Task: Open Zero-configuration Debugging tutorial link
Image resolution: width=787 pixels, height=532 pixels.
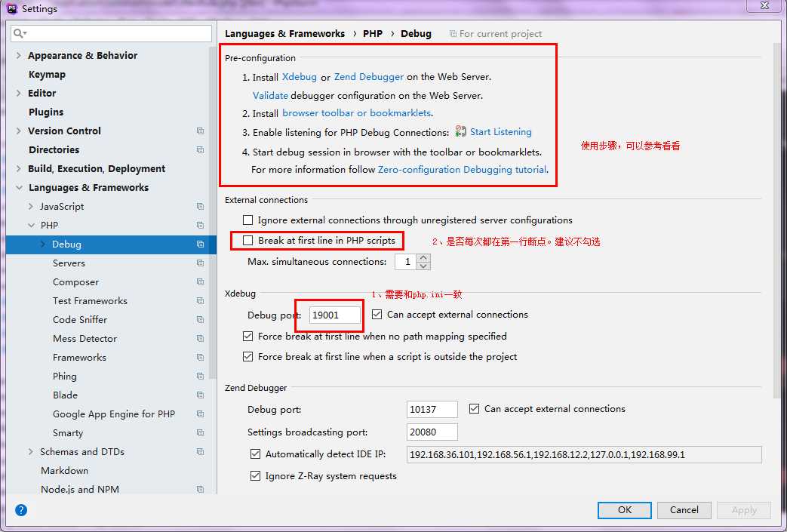Action: tap(463, 170)
